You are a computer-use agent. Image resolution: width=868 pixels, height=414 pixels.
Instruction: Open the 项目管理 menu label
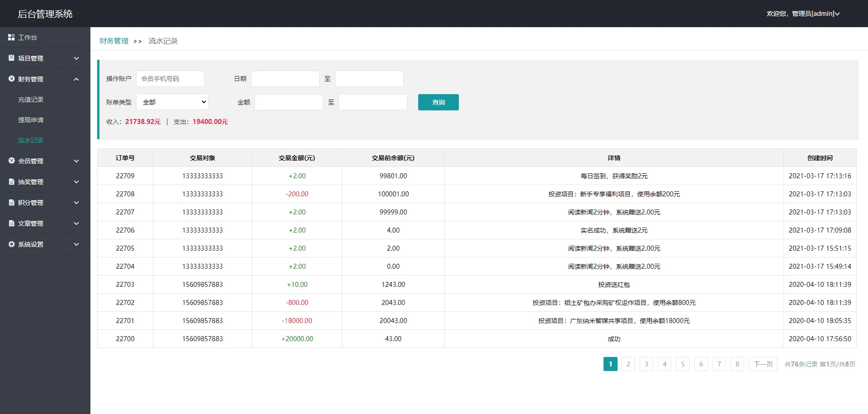31,58
